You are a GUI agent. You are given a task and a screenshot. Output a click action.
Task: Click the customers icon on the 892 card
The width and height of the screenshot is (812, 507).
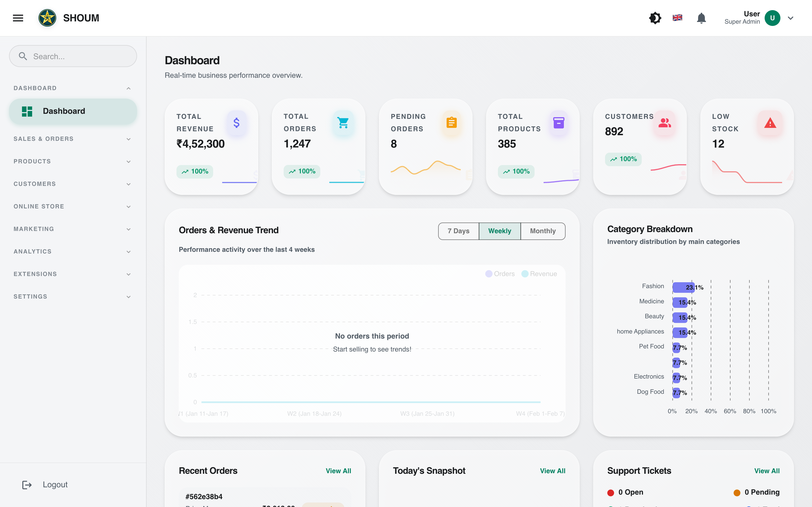pyautogui.click(x=665, y=123)
